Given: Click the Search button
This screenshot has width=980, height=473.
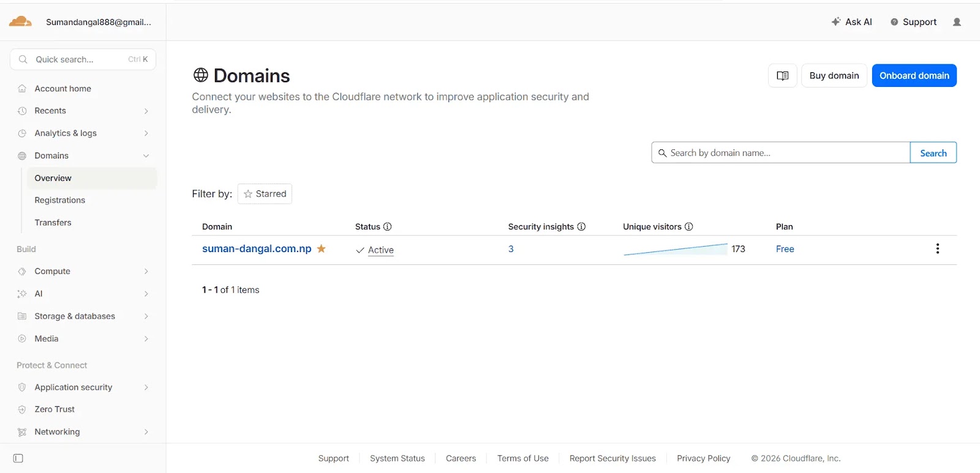Looking at the screenshot, I should (933, 153).
